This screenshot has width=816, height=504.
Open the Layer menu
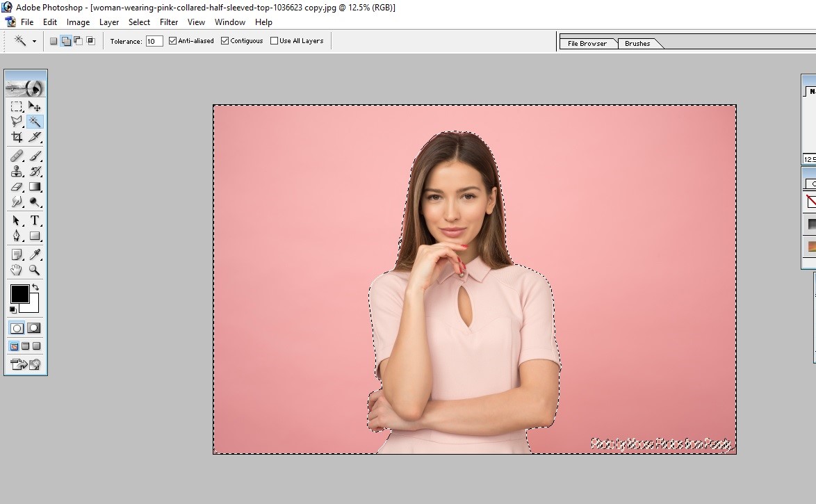[109, 22]
